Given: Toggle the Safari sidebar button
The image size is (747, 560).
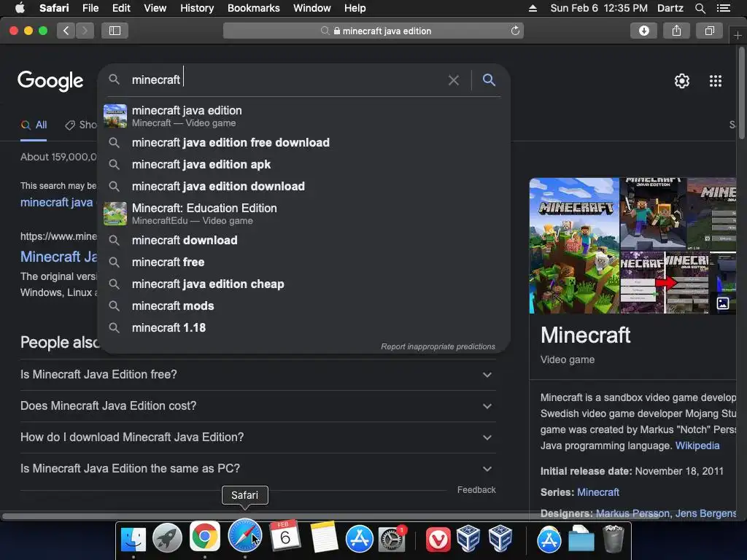Looking at the screenshot, I should [115, 31].
